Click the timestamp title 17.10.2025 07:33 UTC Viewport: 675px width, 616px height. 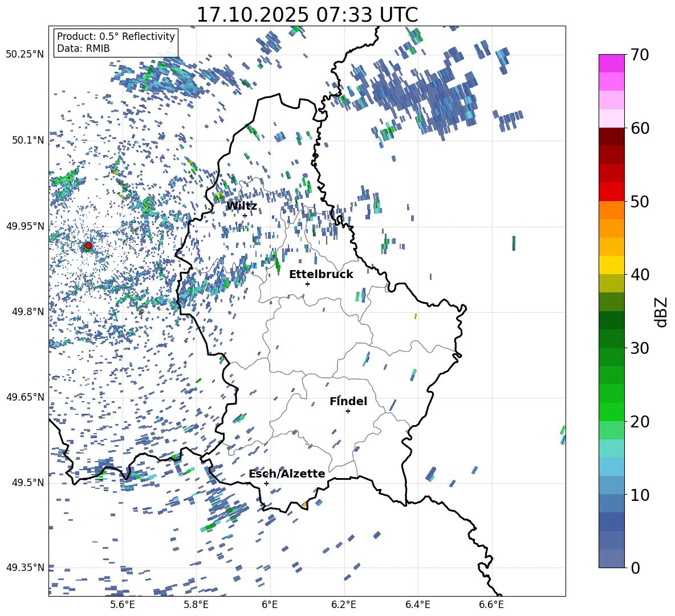point(307,15)
